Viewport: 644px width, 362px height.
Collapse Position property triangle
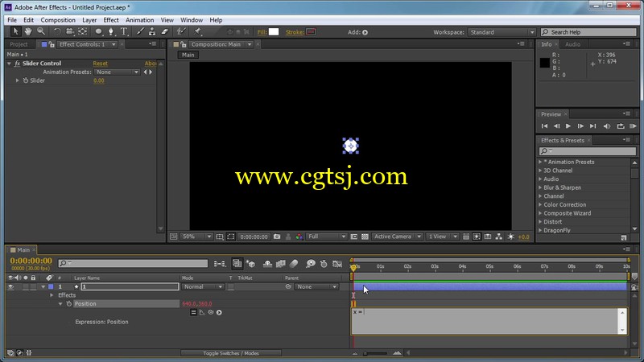click(60, 304)
